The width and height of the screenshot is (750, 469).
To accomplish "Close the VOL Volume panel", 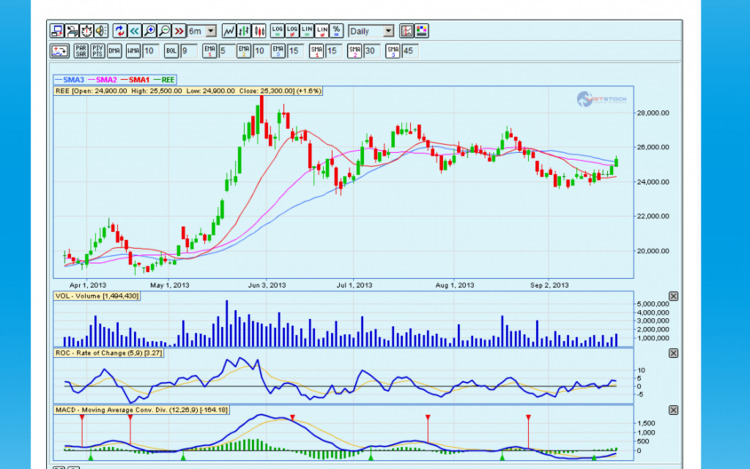I will point(673,296).
